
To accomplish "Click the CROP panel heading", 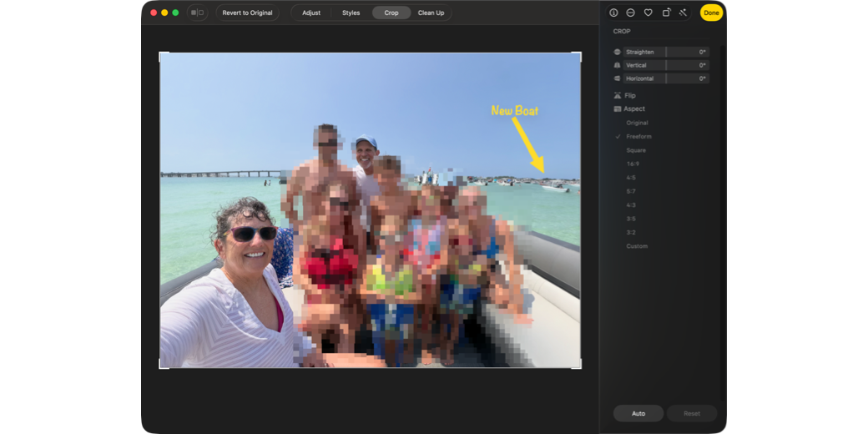I will (622, 32).
